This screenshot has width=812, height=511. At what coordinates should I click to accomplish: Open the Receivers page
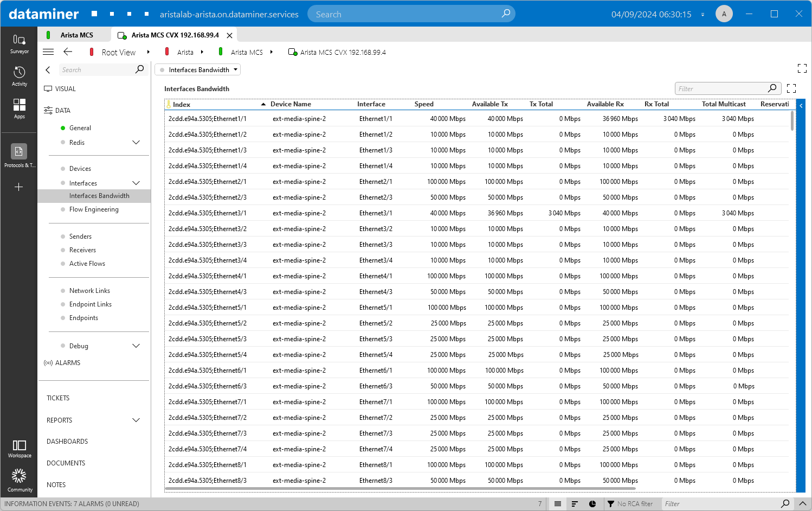coord(82,250)
